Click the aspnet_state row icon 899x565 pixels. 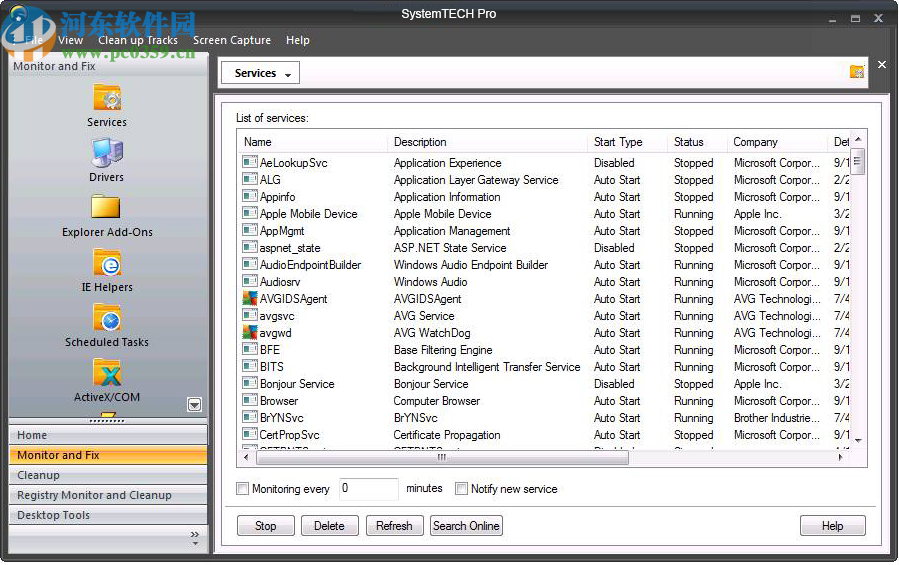(249, 247)
